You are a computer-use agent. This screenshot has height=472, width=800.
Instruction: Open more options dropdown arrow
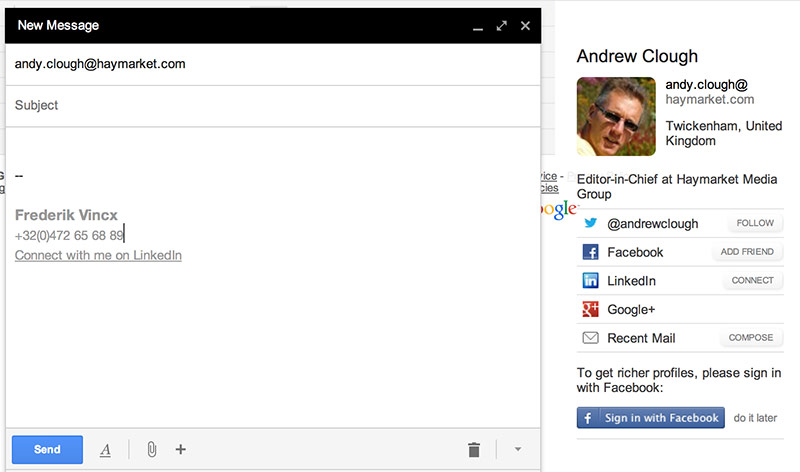518,450
